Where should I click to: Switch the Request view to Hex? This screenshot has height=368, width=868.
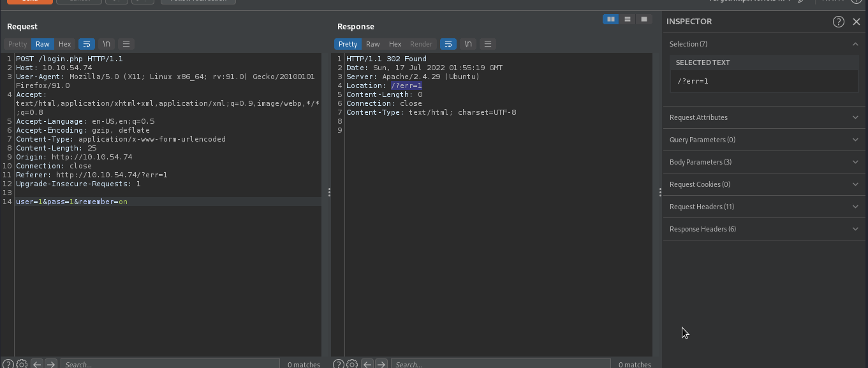click(64, 44)
